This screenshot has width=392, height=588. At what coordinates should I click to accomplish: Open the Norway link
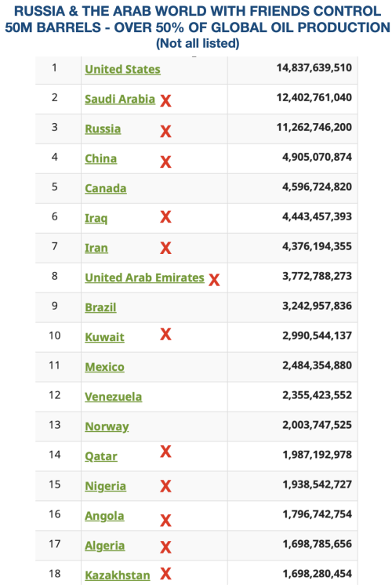coord(107,426)
